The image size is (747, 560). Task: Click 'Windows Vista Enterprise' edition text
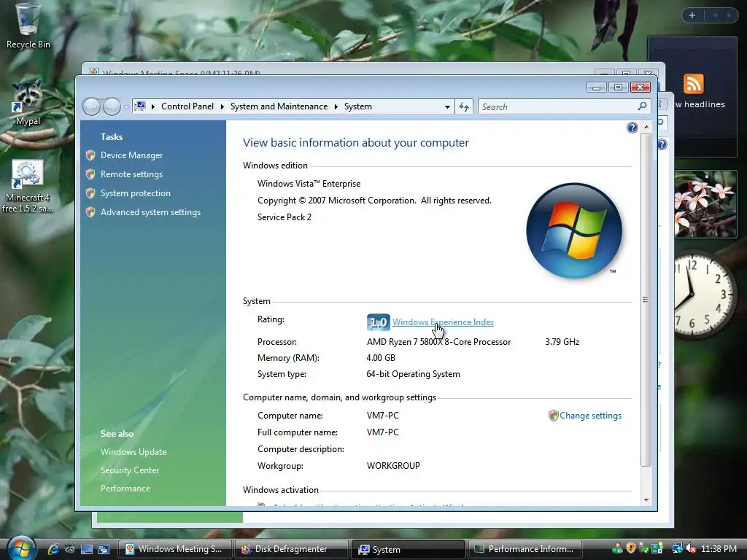coord(309,184)
